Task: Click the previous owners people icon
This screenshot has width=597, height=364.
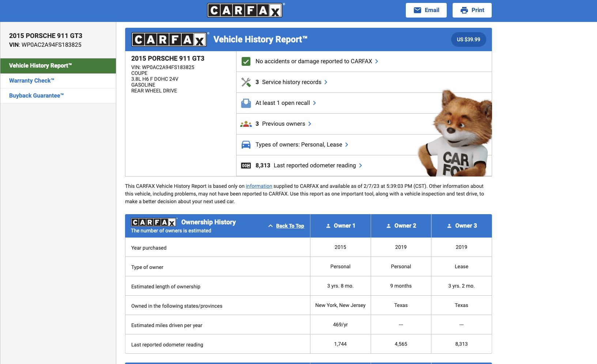Action: point(246,124)
